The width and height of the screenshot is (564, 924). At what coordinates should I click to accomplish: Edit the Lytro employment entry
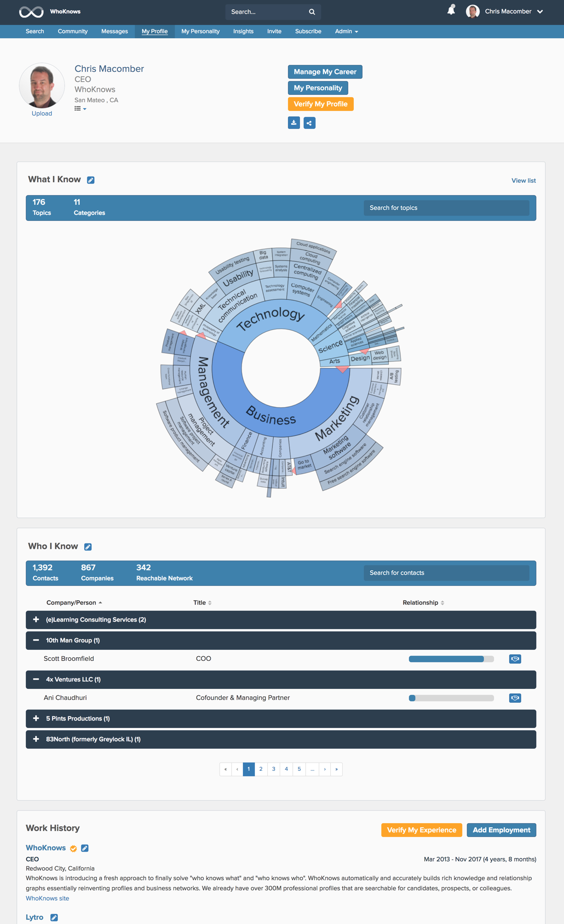pyautogui.click(x=54, y=918)
